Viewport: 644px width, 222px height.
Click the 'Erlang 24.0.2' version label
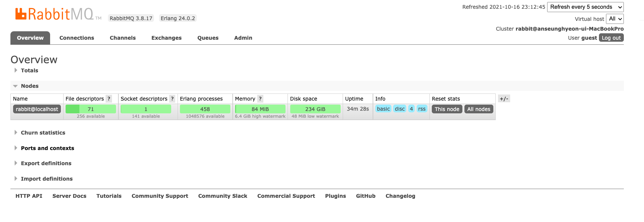[x=178, y=18]
